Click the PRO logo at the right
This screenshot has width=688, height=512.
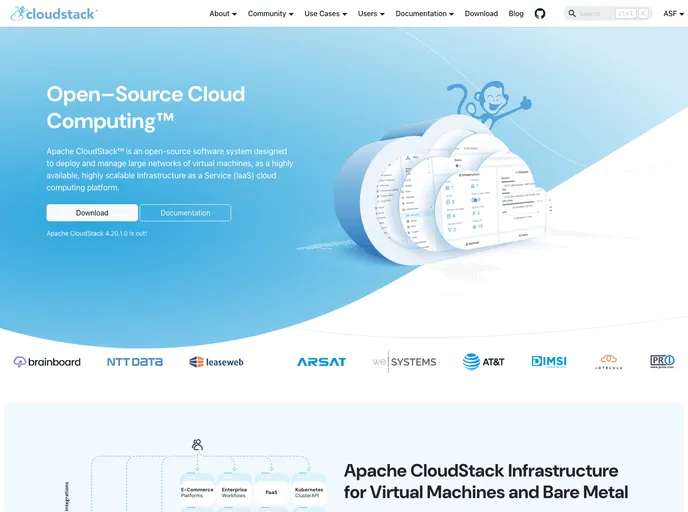coord(662,362)
